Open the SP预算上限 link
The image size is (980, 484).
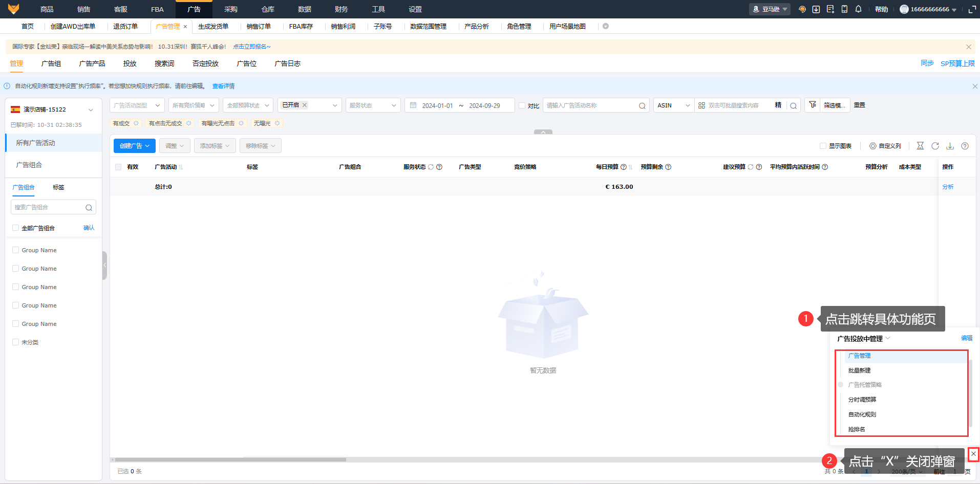click(957, 63)
